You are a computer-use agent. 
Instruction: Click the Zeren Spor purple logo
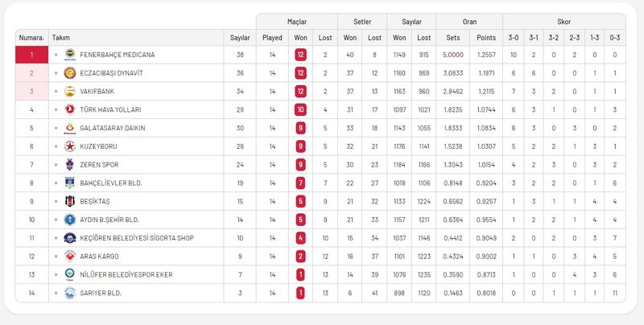tap(70, 165)
